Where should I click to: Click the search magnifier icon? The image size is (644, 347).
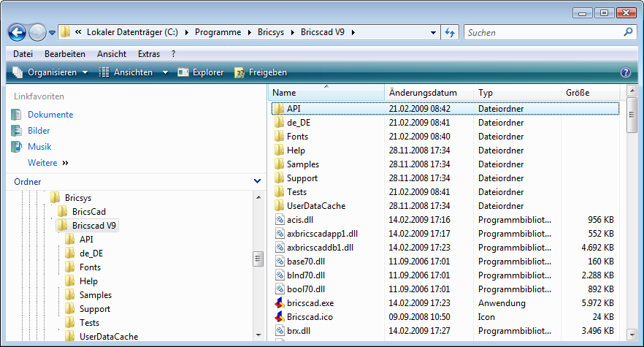[x=628, y=32]
